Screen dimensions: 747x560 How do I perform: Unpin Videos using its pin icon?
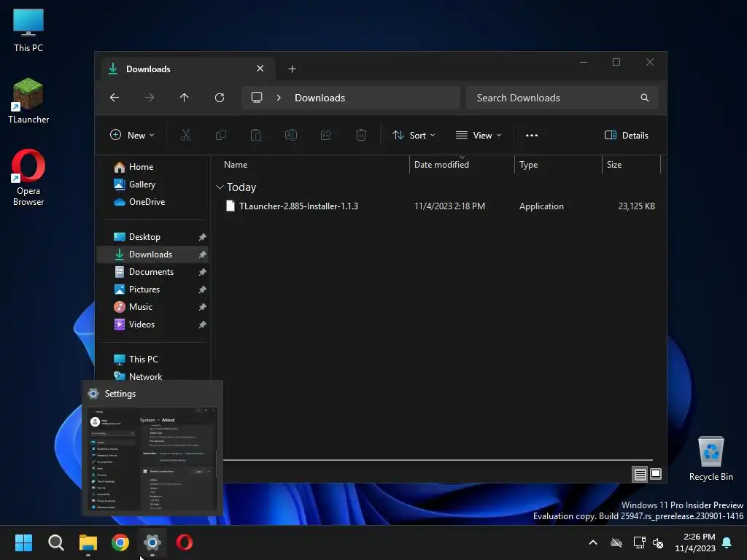[203, 324]
